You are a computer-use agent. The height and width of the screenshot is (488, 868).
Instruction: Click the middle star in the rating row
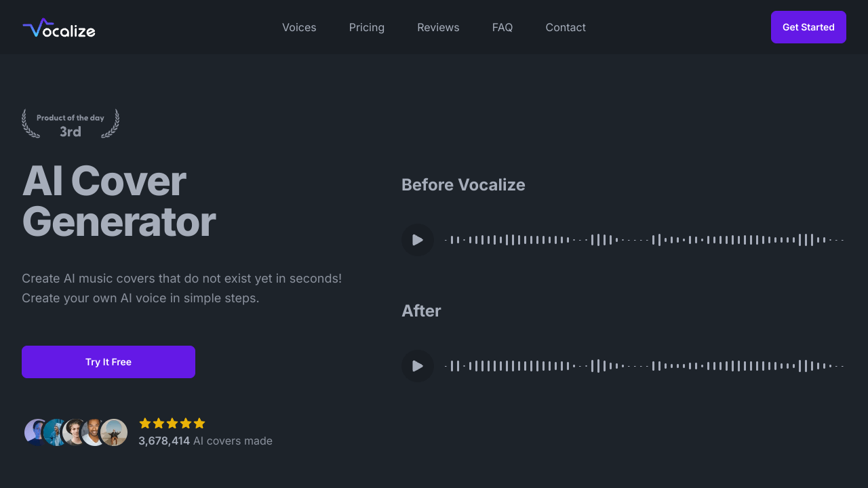(x=172, y=423)
